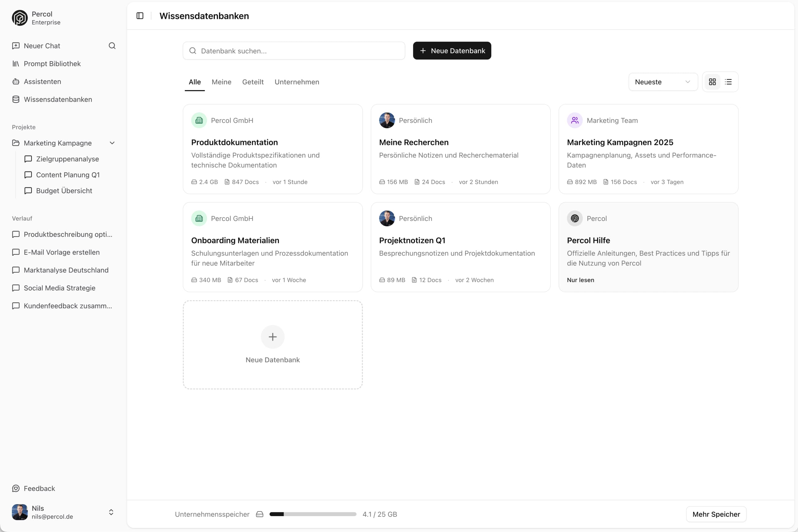Screen dimensions: 798x532
Task: Click Mehr Speicher in the footer
Action: [716, 514]
